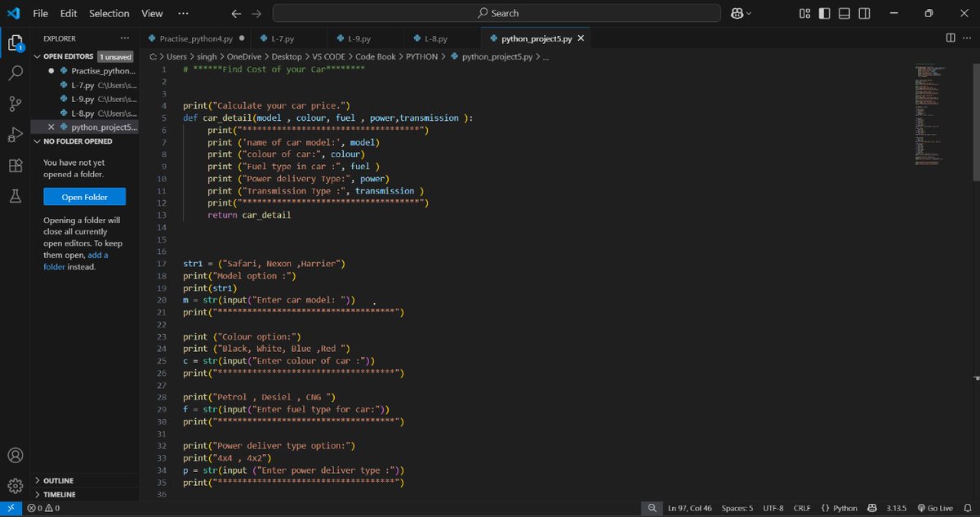Open breadcrumb trailing ellipsis symbol picker
Image resolution: width=980 pixels, height=517 pixels.
point(546,57)
